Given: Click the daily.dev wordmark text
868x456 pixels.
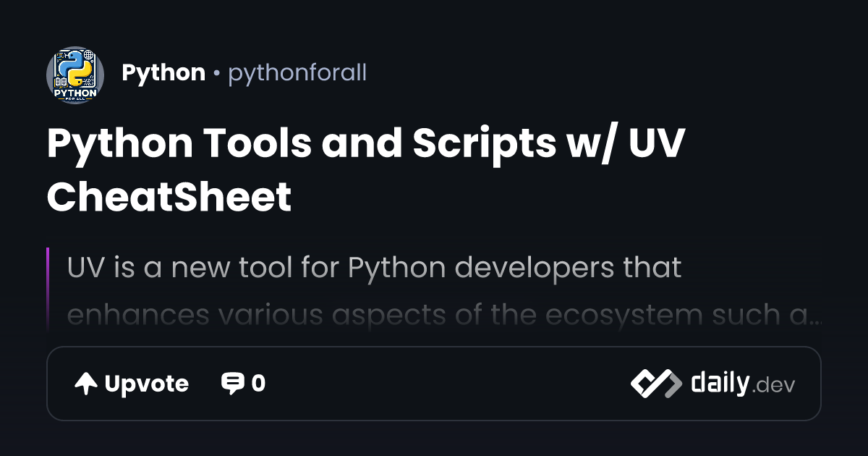Looking at the screenshot, I should pos(743,384).
